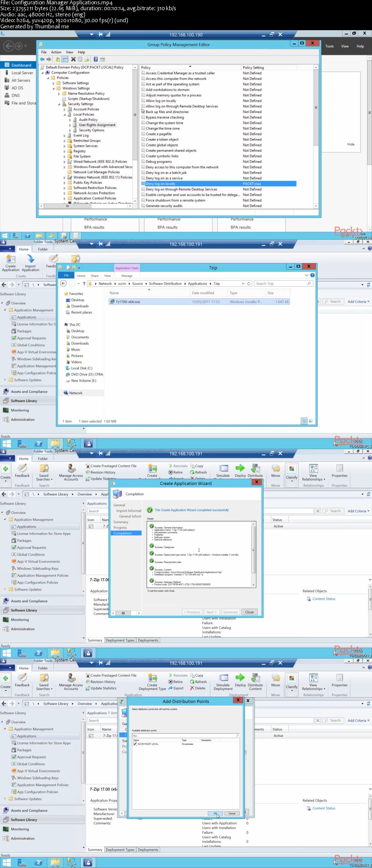Toggle Show/Hide Console Tree icon in Group Policy editor

click(65, 59)
